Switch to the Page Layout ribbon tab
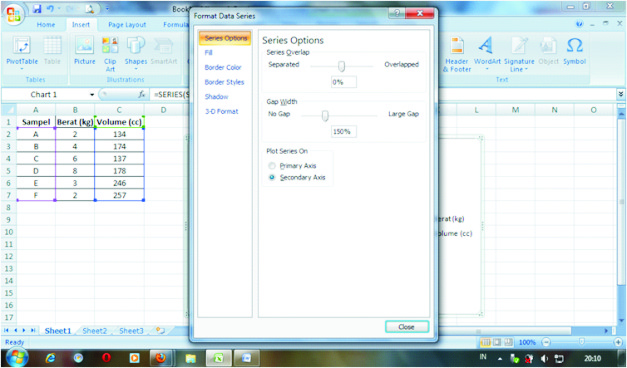The height and width of the screenshot is (368, 627). pyautogui.click(x=127, y=25)
